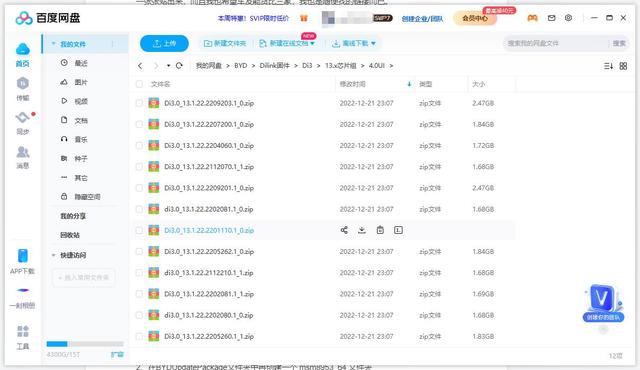Viewport: 640px width, 370px height.
Task: Check the box for Di3.0_13.1.22.2205262.1_0.zip
Action: pyautogui.click(x=139, y=252)
